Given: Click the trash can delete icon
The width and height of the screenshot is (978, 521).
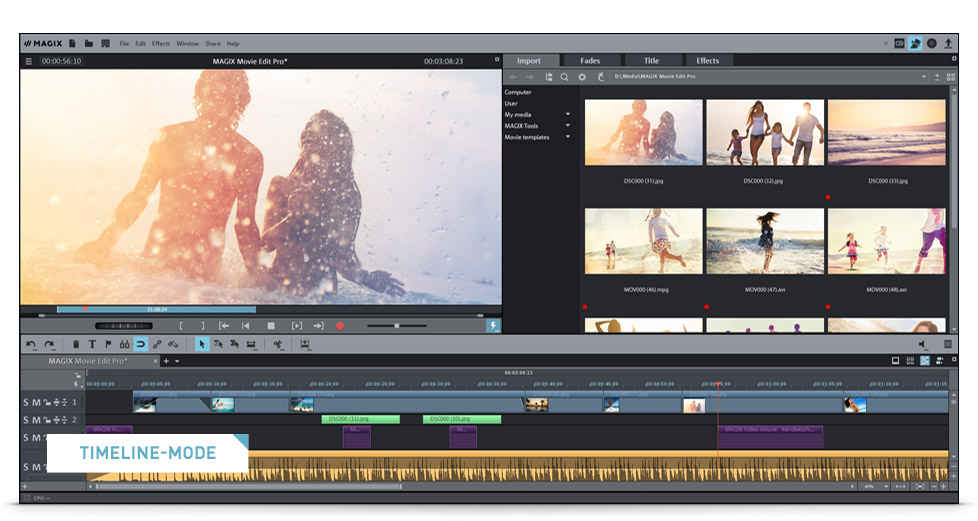Looking at the screenshot, I should 76,344.
